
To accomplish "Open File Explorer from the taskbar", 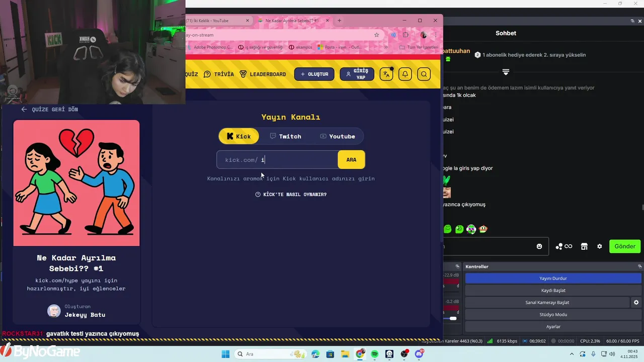I will (x=345, y=354).
